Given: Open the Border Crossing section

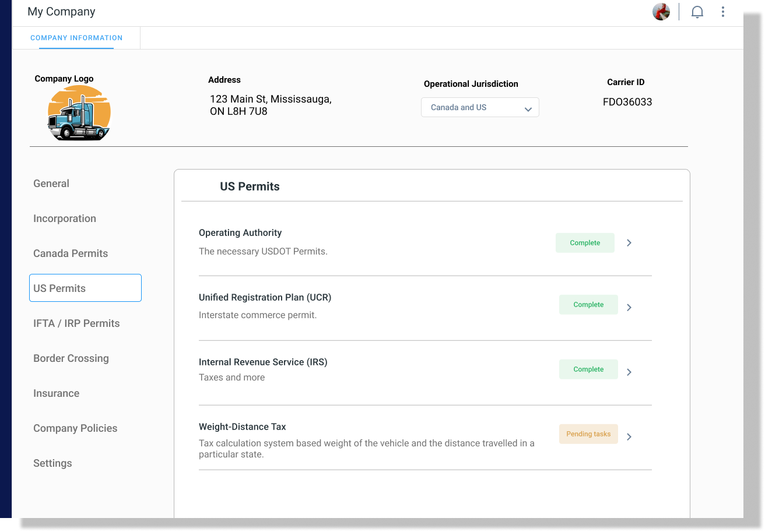Looking at the screenshot, I should pyautogui.click(x=71, y=358).
